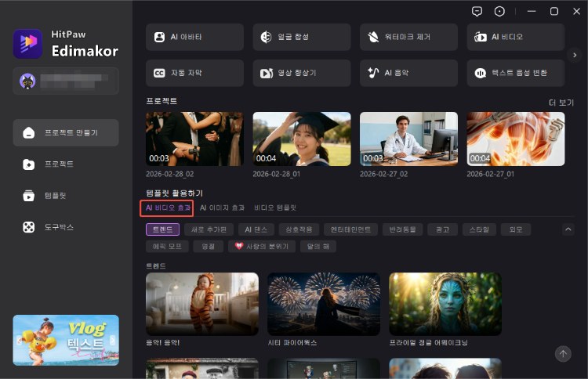Open the blue-faced jungle avatar template
The image size is (588, 379).
coord(445,304)
